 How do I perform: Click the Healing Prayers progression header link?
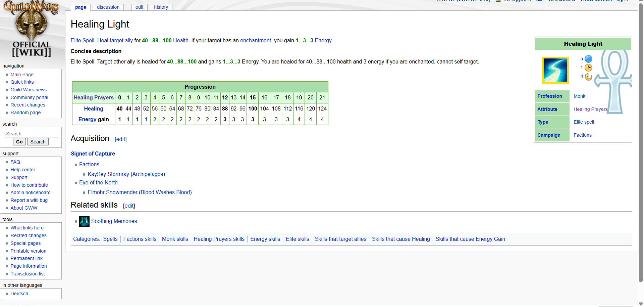(x=94, y=97)
